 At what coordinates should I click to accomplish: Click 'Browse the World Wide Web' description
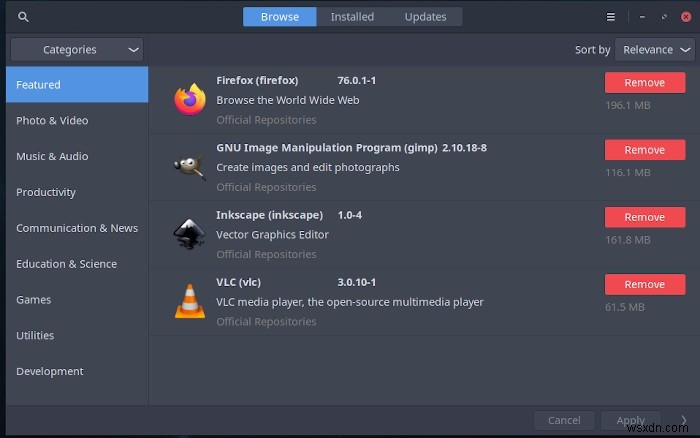click(288, 100)
